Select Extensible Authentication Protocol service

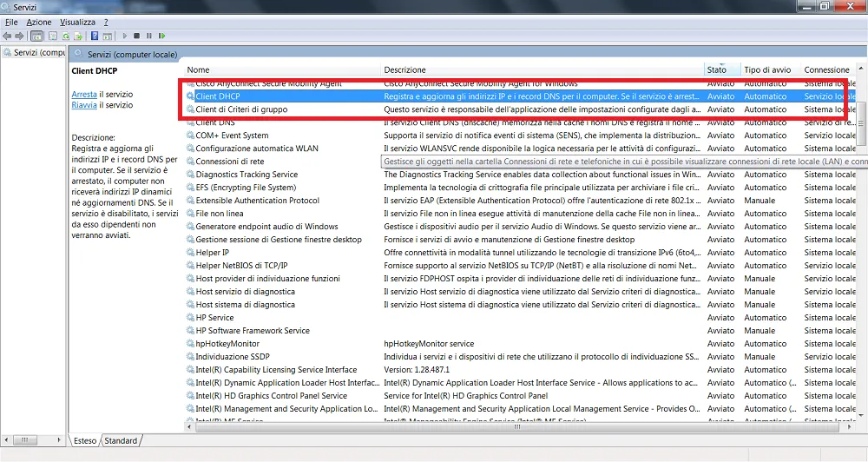click(x=520, y=201)
